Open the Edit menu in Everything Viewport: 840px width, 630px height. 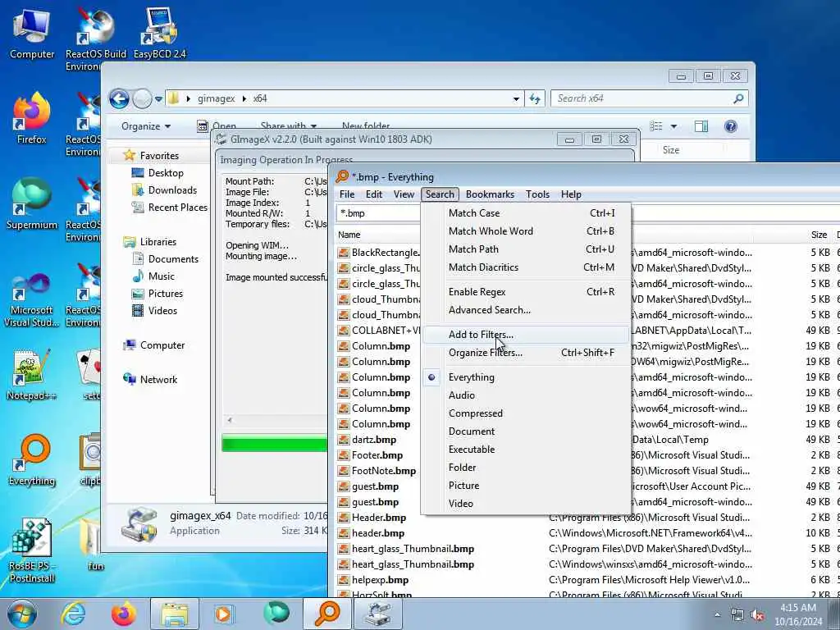374,194
